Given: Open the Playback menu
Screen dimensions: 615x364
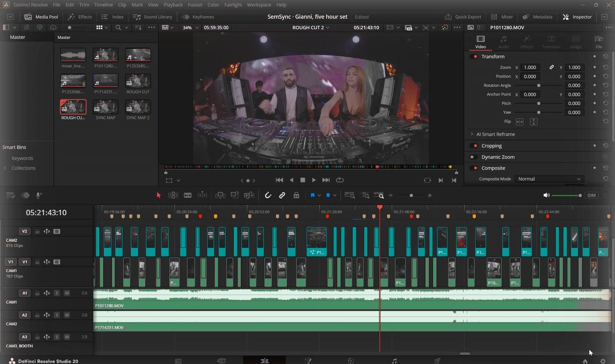Looking at the screenshot, I should point(173,5).
